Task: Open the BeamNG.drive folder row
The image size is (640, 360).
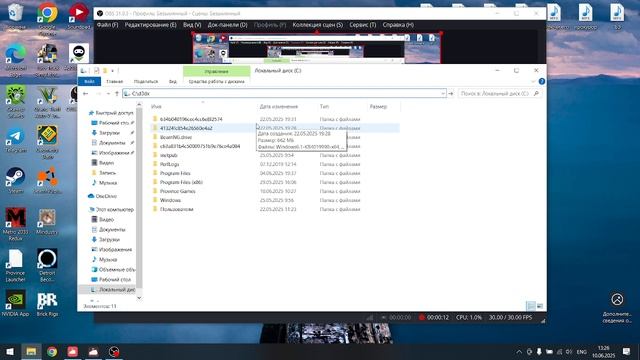Action: tap(276, 137)
